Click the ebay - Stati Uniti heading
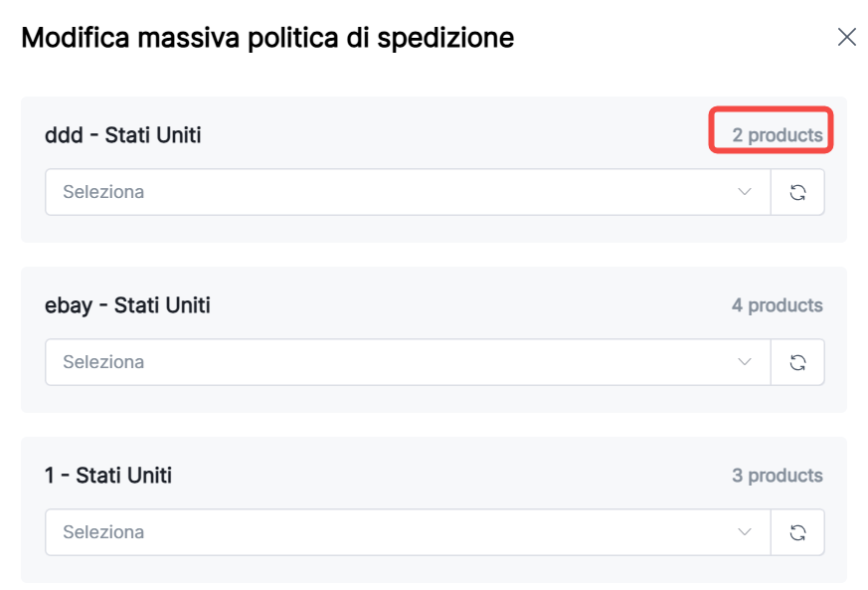Screen dimensions: 868x590 coord(127,305)
